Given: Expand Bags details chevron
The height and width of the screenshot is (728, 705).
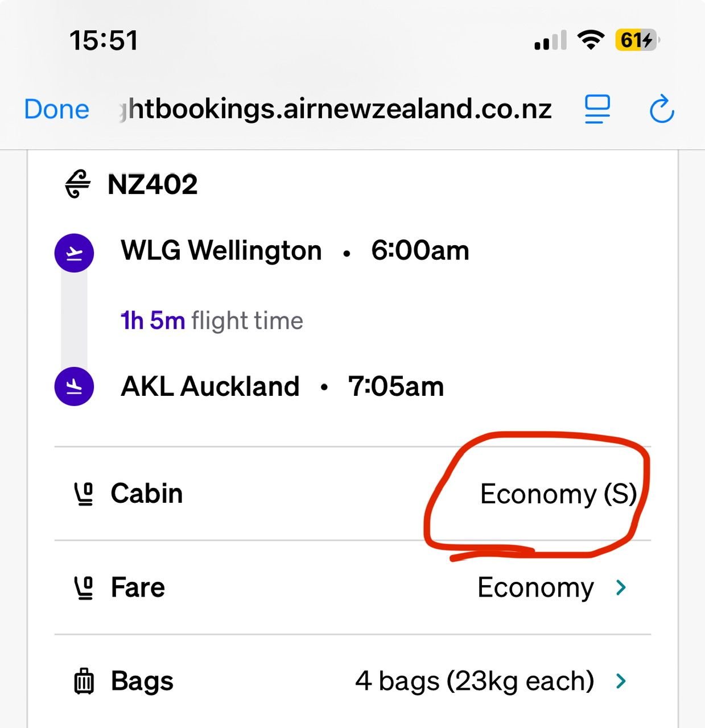Looking at the screenshot, I should point(621,680).
